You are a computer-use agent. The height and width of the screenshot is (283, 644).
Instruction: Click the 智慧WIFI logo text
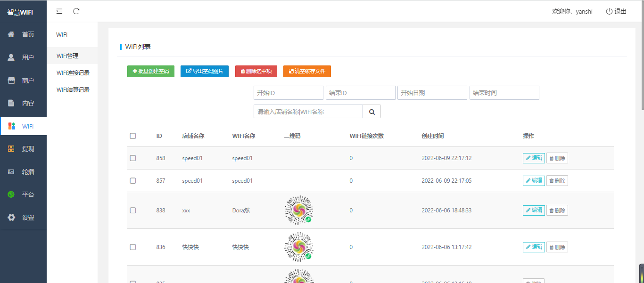click(x=20, y=12)
